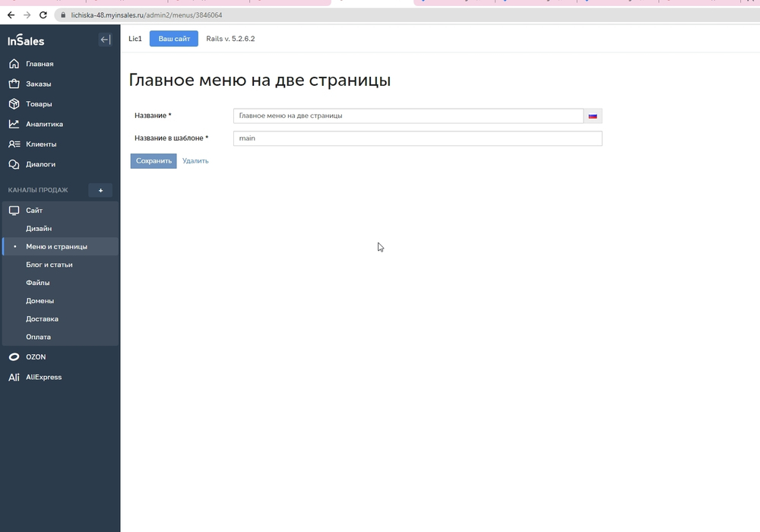Select the Заказы orders icon
This screenshot has height=532, width=760.
(14, 84)
